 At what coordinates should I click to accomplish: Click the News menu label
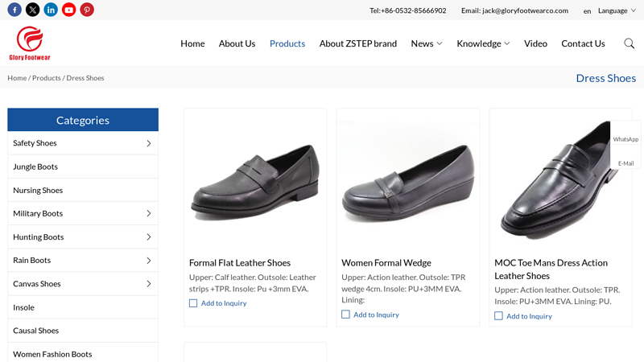pyautogui.click(x=422, y=43)
